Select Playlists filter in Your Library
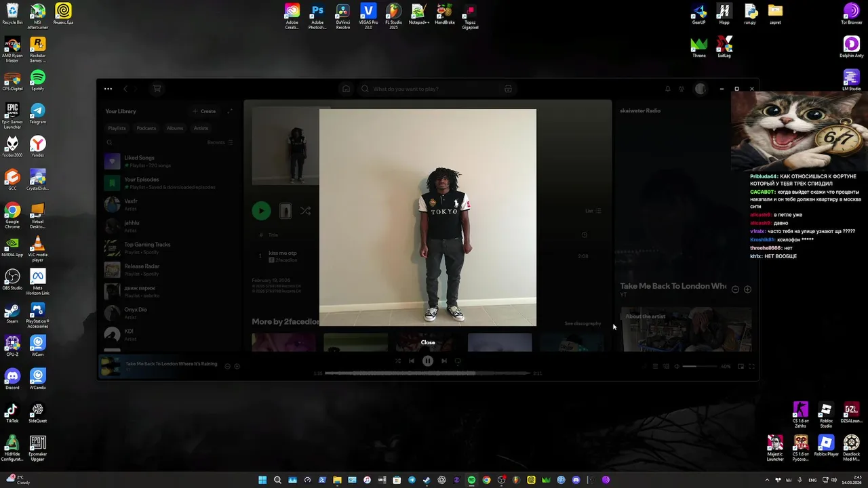Viewport: 868px width, 488px height. pyautogui.click(x=117, y=128)
